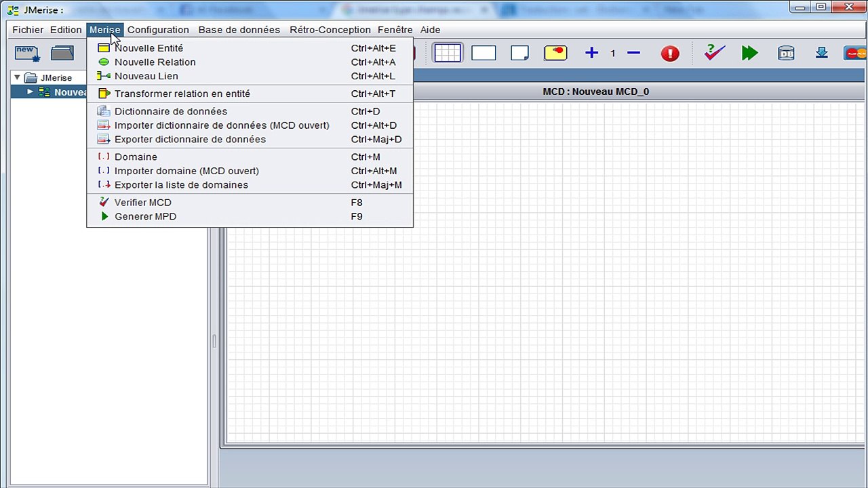Viewport: 868px width, 488px height.
Task: Click the yellow card with red dot icon
Action: (x=555, y=53)
